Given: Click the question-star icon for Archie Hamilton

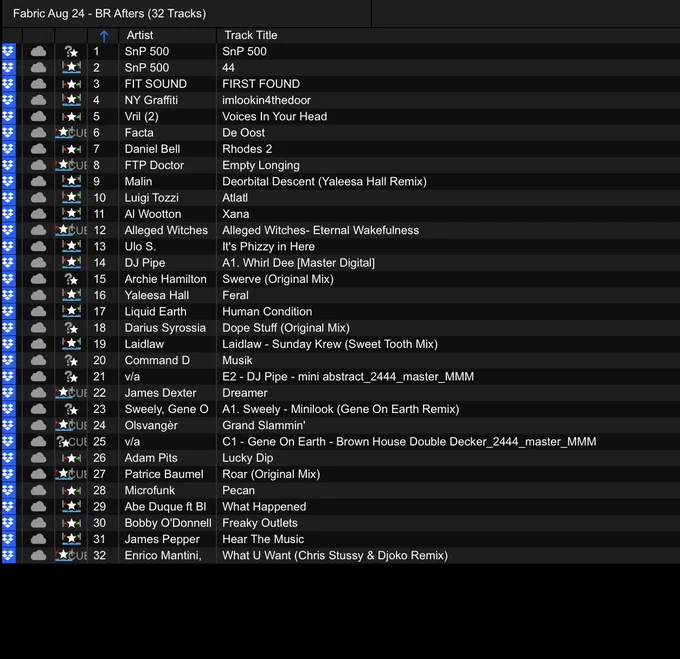Looking at the screenshot, I should [71, 279].
